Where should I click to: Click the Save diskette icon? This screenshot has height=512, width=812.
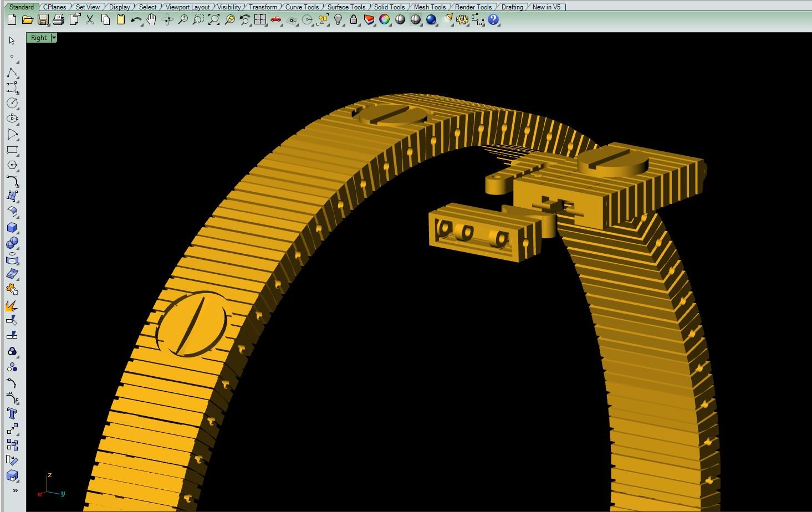[43, 20]
